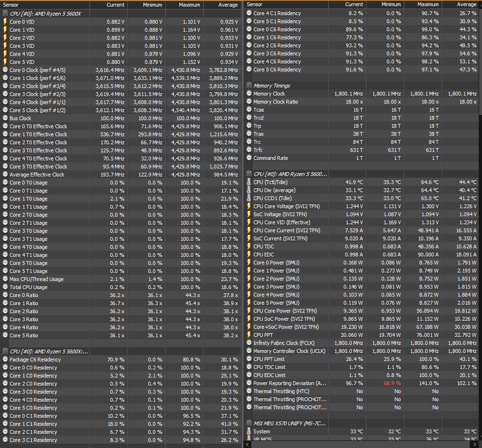Select the Core 1 C0 Residency row
Viewport: 482px width, 448px height.
click(121, 376)
